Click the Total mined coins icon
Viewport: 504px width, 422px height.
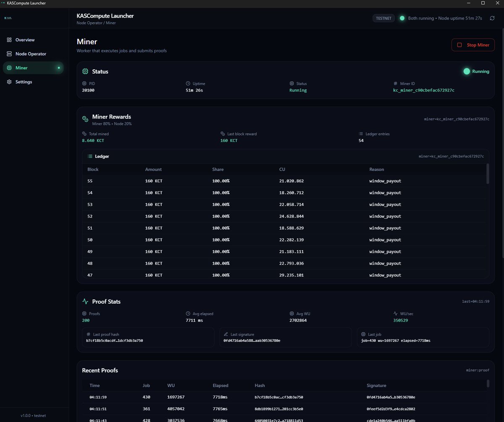pyautogui.click(x=84, y=134)
